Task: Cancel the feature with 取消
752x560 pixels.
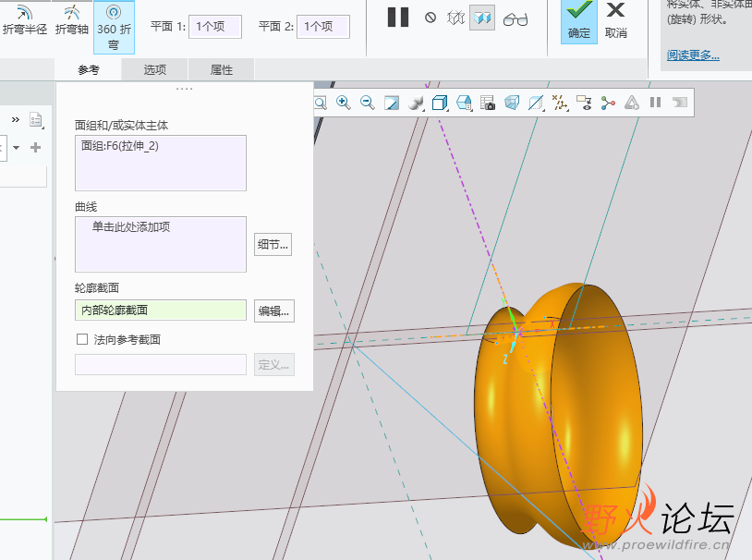Action: tap(616, 21)
